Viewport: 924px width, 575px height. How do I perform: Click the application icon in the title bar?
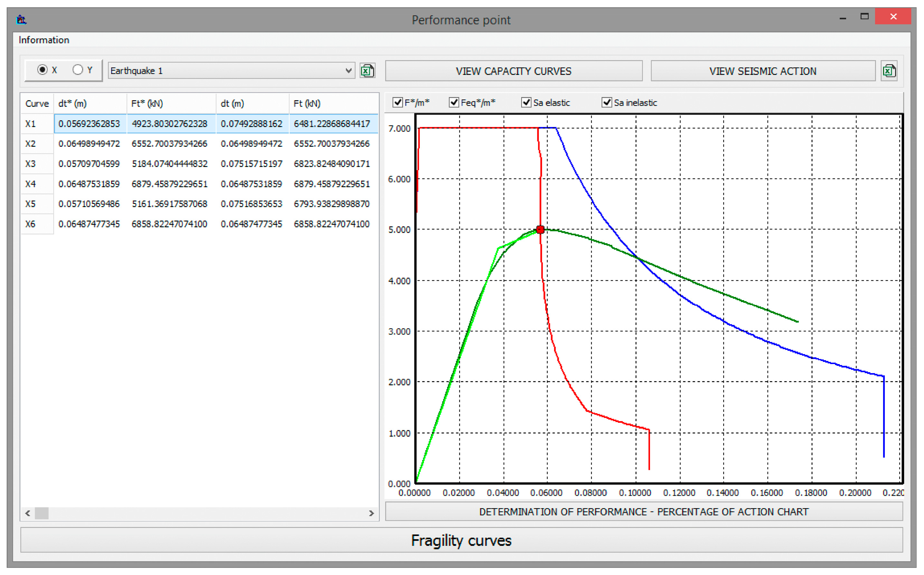tap(21, 19)
